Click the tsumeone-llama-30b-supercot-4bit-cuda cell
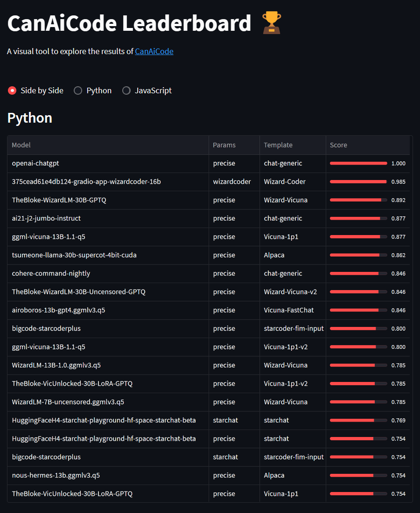The image size is (420, 513). pos(108,255)
